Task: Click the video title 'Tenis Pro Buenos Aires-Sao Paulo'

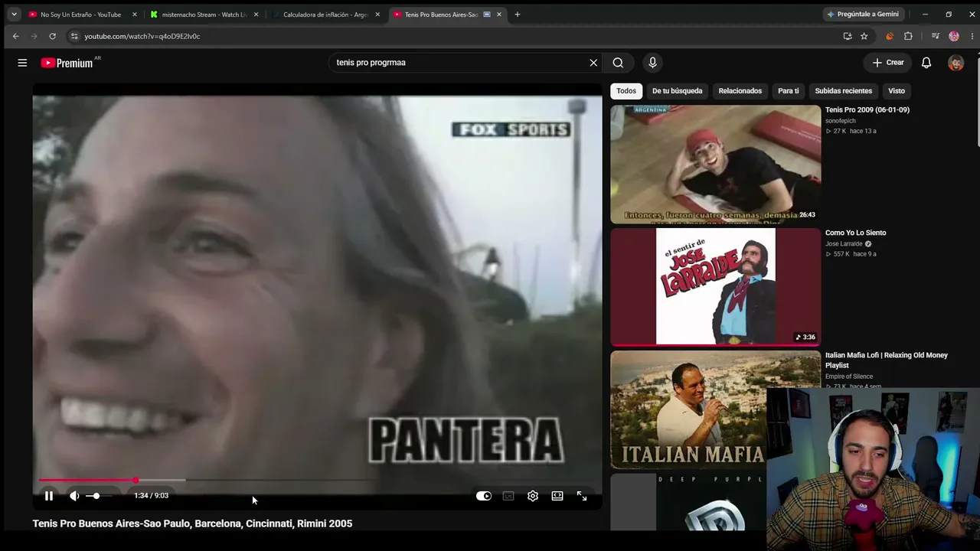Action: (x=192, y=523)
